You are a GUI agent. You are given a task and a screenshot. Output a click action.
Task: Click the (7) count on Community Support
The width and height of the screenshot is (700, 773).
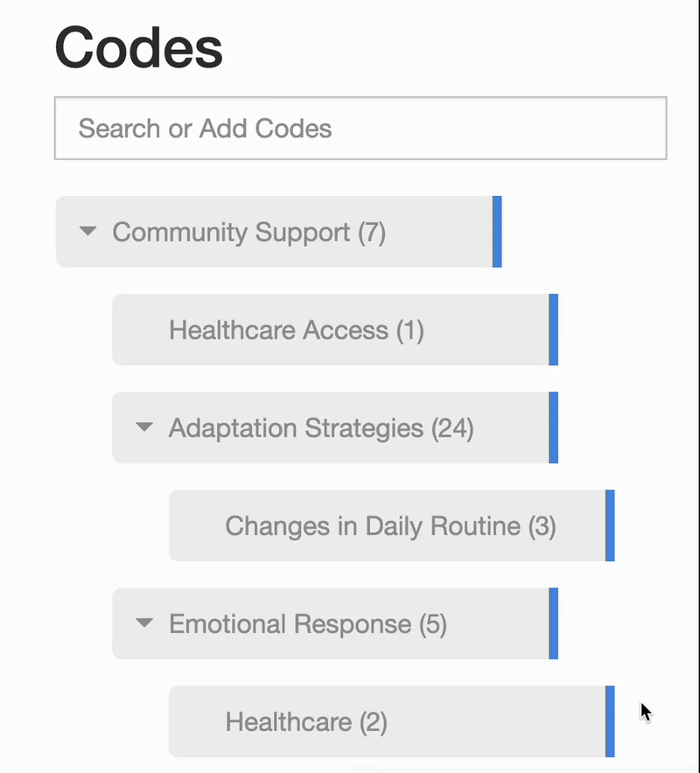pos(371,232)
